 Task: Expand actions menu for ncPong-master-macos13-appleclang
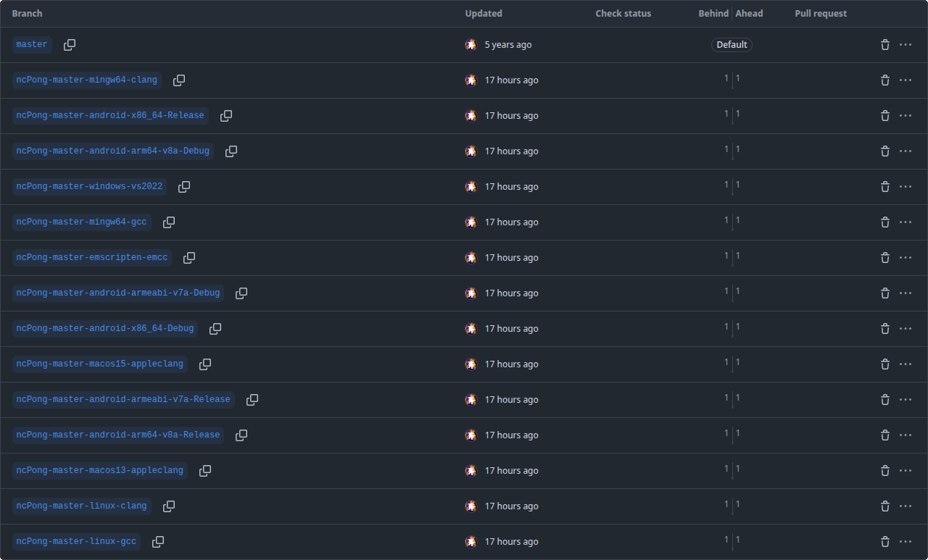tap(906, 471)
